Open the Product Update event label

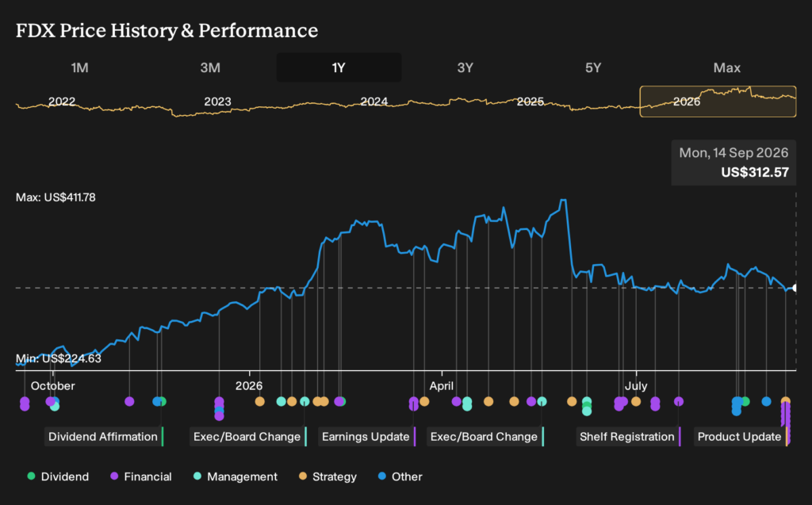click(x=740, y=437)
